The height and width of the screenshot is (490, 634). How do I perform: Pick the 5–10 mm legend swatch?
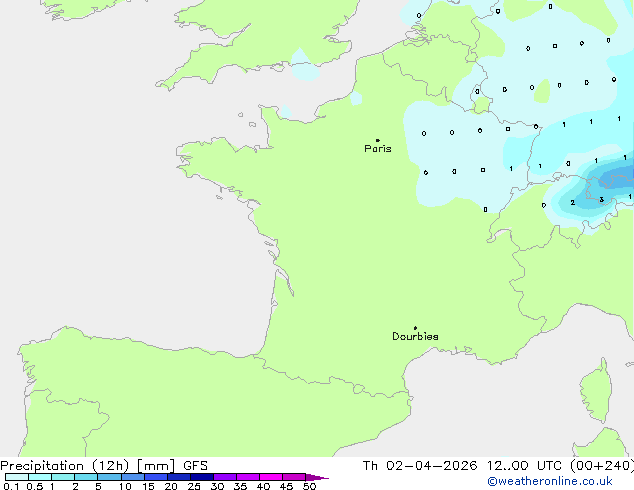pos(110,477)
